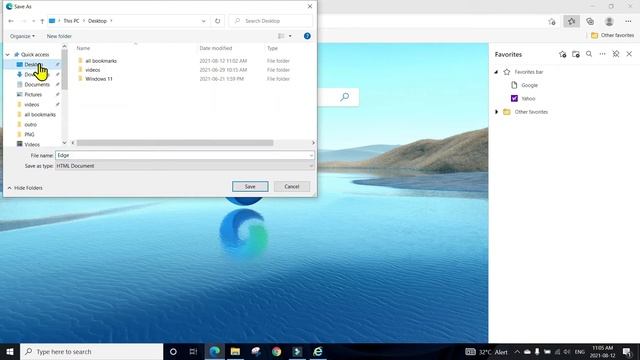
Task: Collapse Hide Folders section
Action: tap(25, 188)
